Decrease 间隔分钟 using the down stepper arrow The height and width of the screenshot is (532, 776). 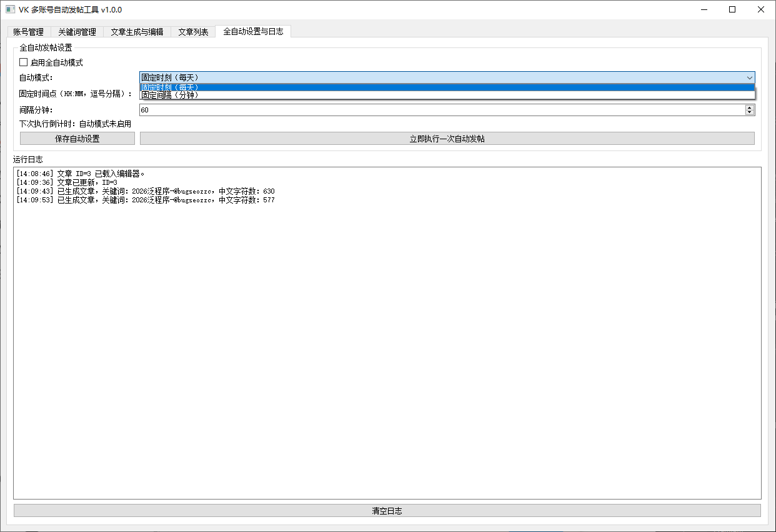point(750,112)
